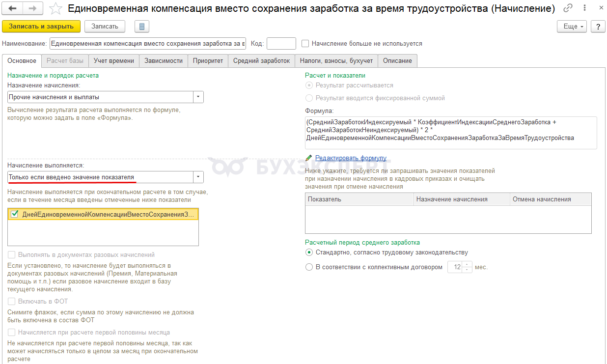Add form to favorites with star icon

pyautogui.click(x=56, y=8)
